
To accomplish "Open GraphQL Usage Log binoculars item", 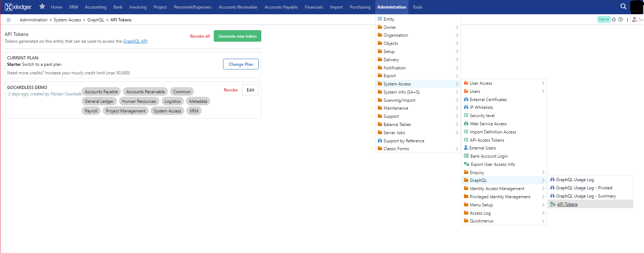I will (575, 180).
